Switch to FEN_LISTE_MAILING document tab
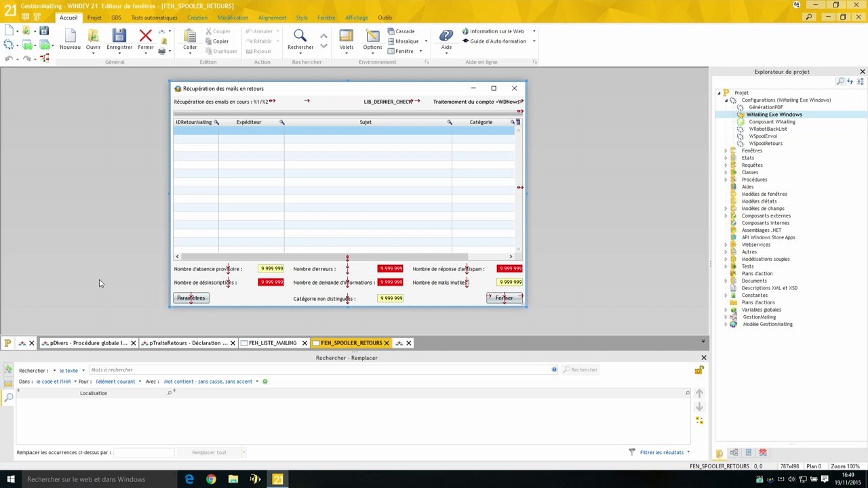The width and height of the screenshot is (868, 488). 273,343
